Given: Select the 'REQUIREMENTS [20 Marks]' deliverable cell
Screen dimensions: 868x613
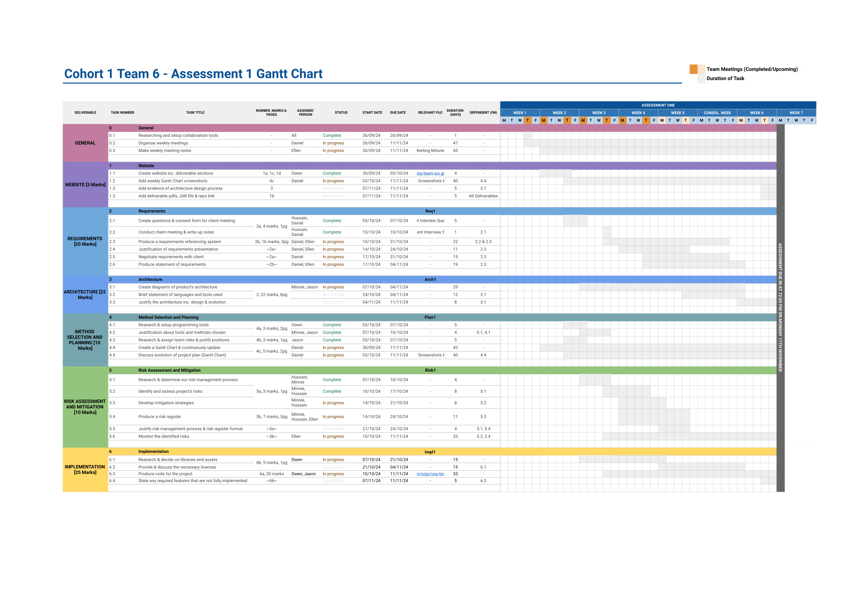Looking at the screenshot, I should click(x=85, y=242).
